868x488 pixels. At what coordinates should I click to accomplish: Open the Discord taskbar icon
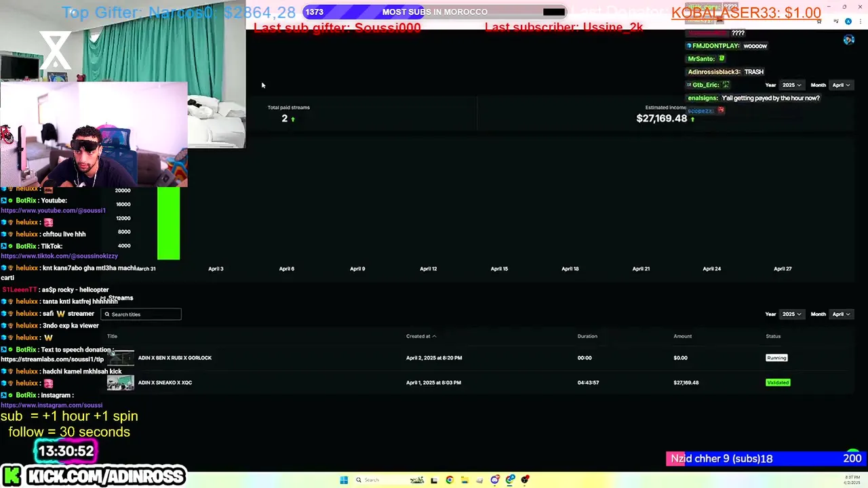tap(495, 480)
